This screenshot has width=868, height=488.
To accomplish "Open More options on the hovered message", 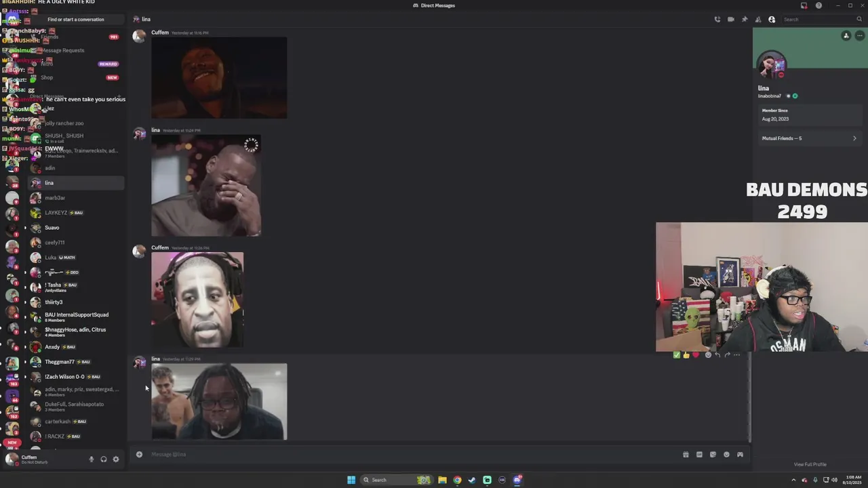I will pyautogui.click(x=736, y=354).
